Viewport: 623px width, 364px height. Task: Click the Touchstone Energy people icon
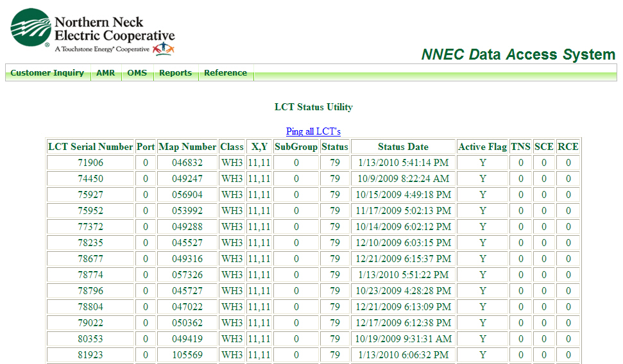click(163, 49)
